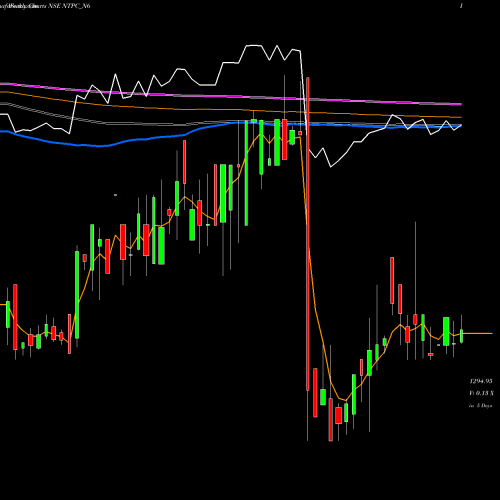Click the NSE NTPC_N6 chart title
Screen dimensions: 500x500
coord(69,6)
